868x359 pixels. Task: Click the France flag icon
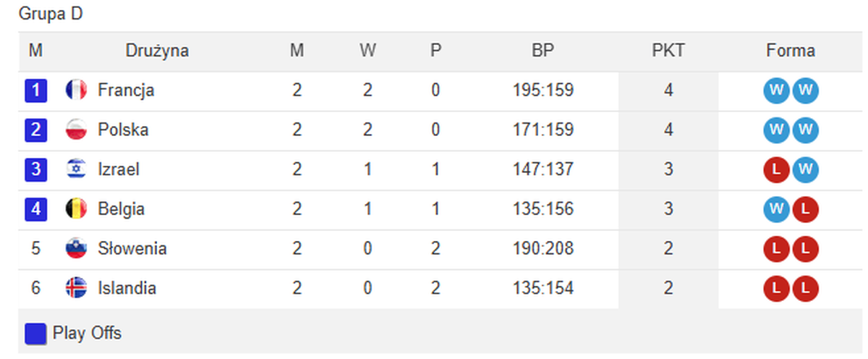[x=76, y=90]
